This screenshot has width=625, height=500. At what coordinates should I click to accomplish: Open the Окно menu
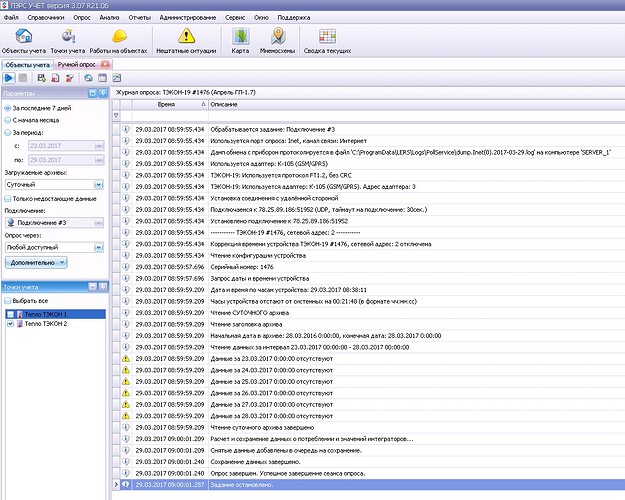[x=261, y=18]
